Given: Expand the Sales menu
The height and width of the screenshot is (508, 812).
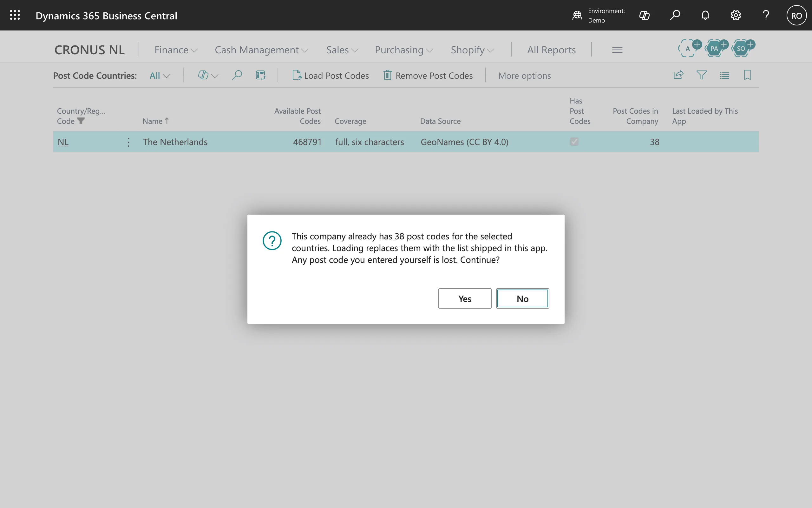Looking at the screenshot, I should point(342,50).
